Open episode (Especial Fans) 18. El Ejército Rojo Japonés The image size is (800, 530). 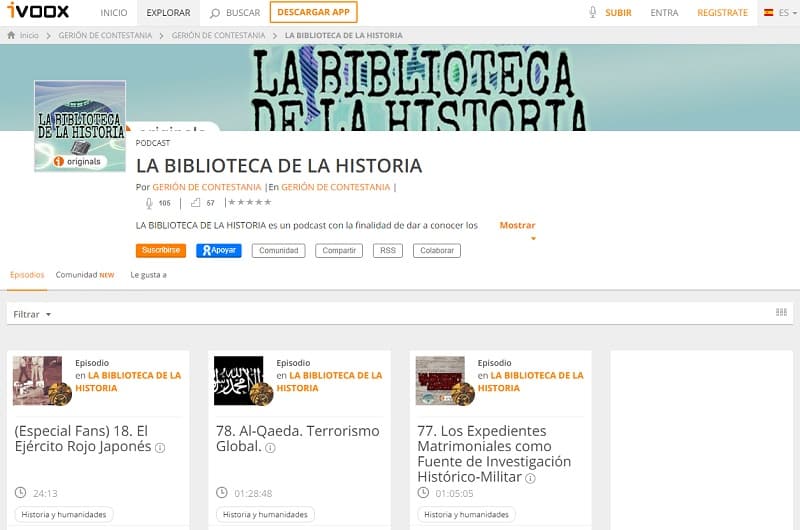point(83,439)
